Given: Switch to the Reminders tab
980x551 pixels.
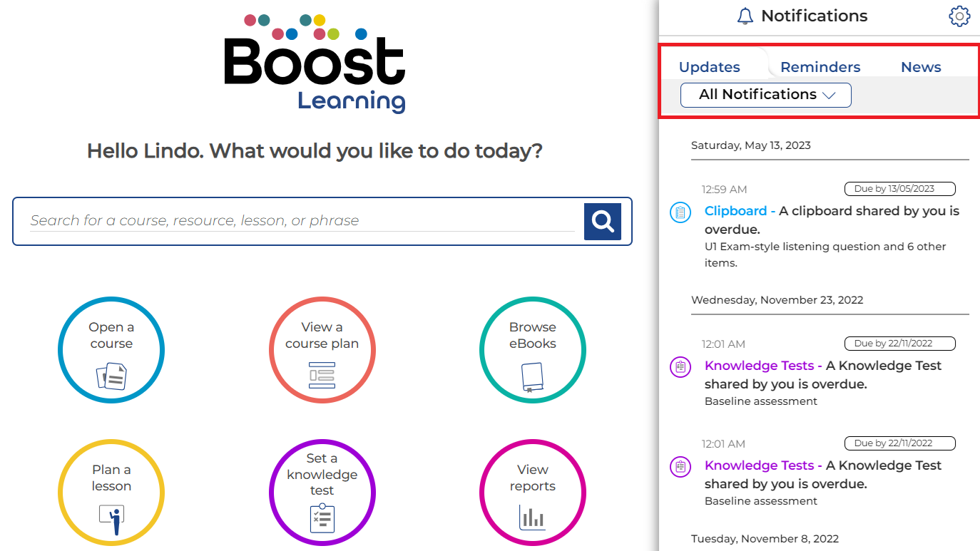Looking at the screenshot, I should [x=820, y=67].
